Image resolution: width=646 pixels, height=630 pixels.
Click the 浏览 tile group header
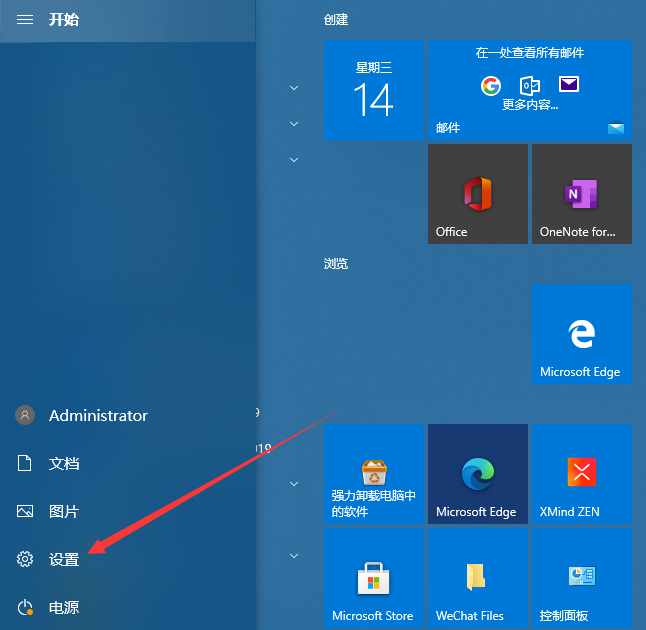pos(336,263)
